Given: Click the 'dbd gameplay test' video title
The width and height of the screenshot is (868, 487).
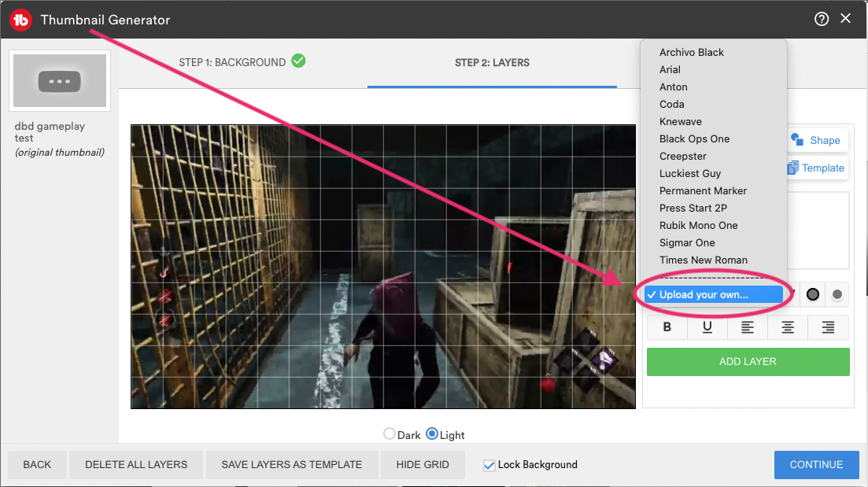Looking at the screenshot, I should 50,131.
